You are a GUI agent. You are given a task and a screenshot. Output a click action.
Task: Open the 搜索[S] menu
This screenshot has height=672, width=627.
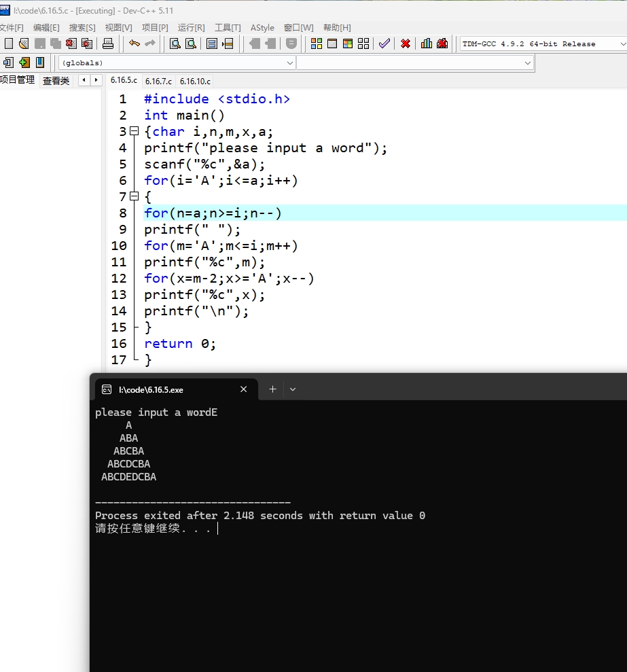point(82,27)
